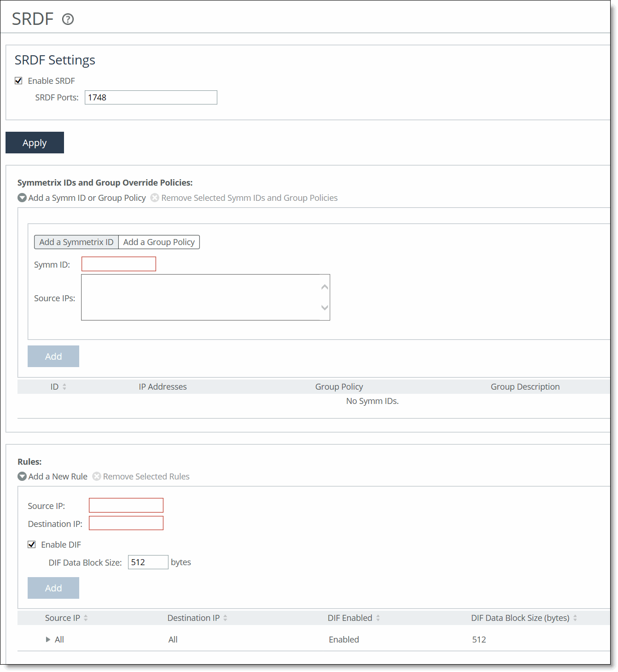Click Remove Selected Rules
618x672 pixels.
(x=146, y=476)
